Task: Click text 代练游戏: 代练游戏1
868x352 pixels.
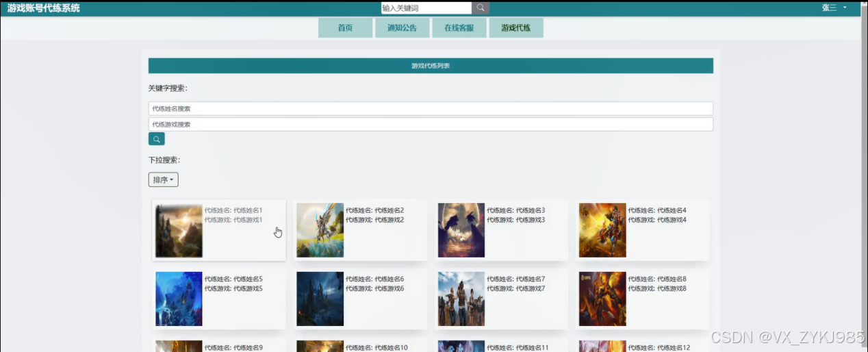Action: [x=233, y=220]
